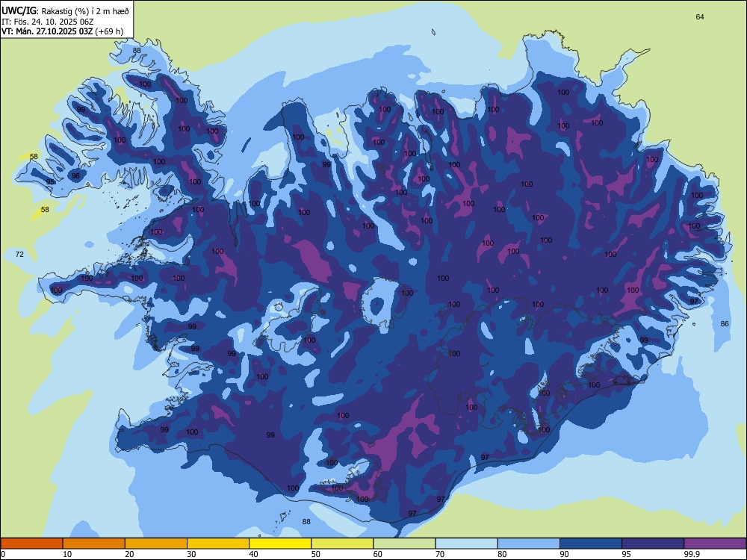This screenshot has width=747, height=560.
Task: Click the 30–40 amber legend swatch
Action: (218, 544)
